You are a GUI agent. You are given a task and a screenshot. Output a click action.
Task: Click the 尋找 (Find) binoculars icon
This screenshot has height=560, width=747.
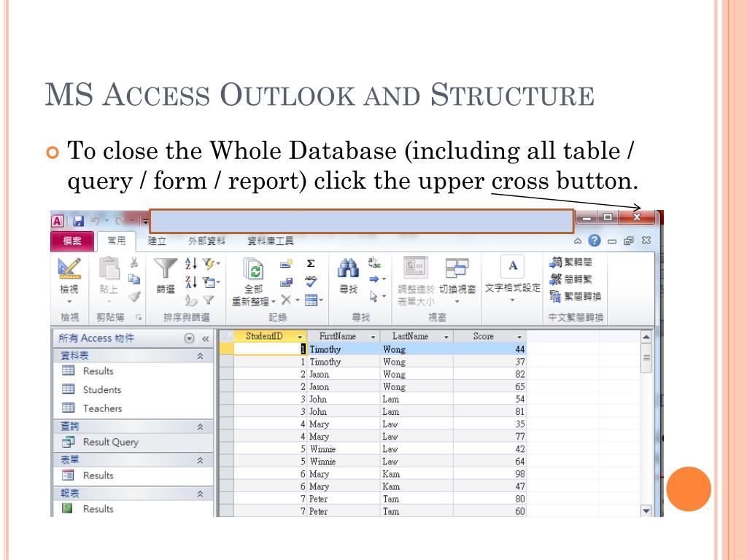pyautogui.click(x=348, y=268)
